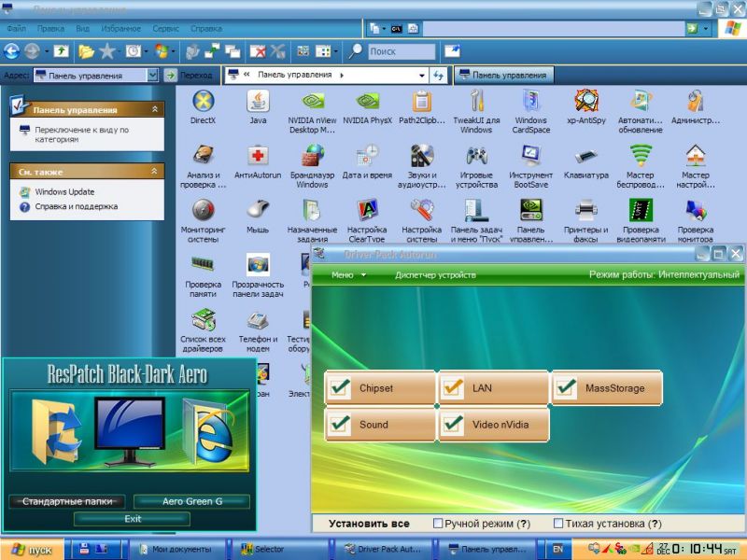Open TweakUI для Windows icon
The width and height of the screenshot is (747, 560).
(x=476, y=102)
